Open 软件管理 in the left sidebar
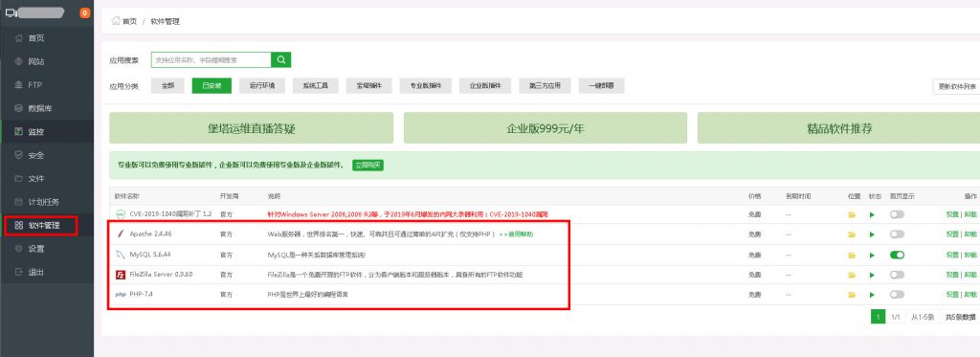 [x=41, y=225]
